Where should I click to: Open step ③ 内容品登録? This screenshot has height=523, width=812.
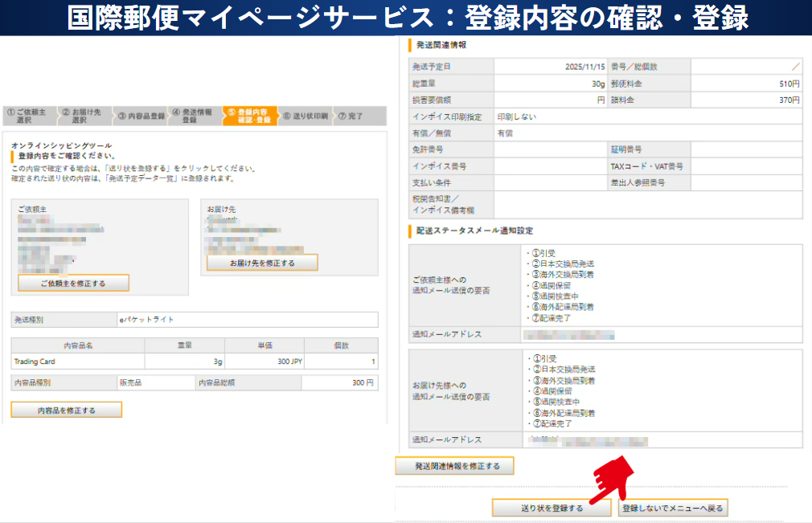point(141,116)
